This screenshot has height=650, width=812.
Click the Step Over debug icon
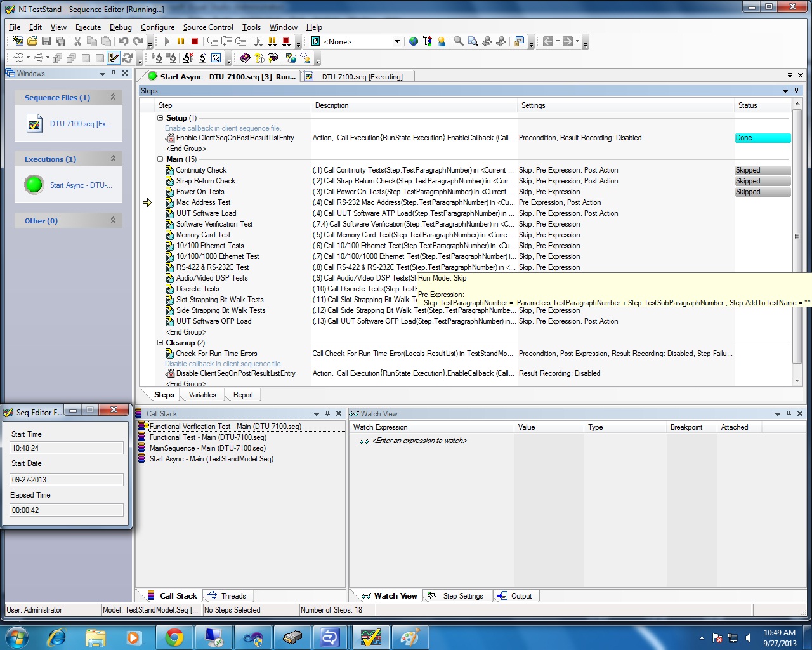226,41
